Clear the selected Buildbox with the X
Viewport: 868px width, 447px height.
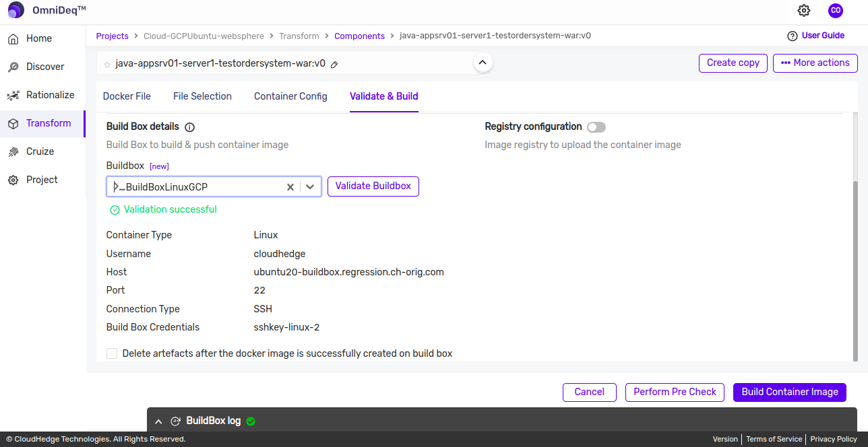pyautogui.click(x=290, y=187)
